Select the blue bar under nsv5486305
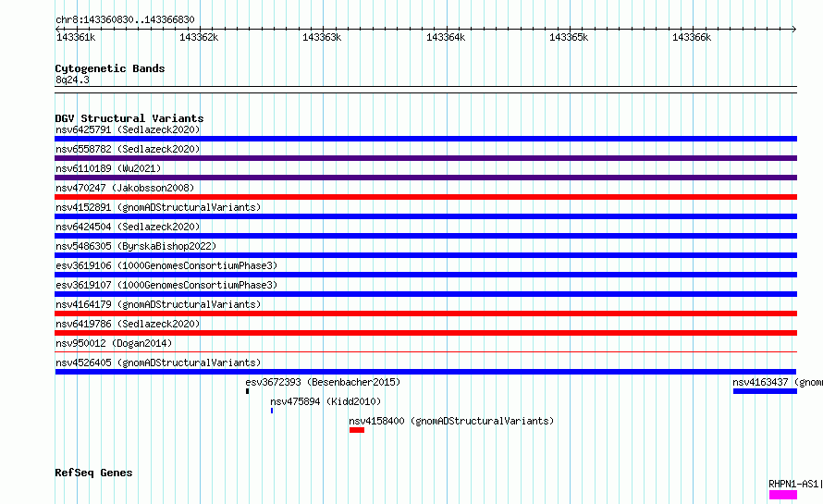The width and height of the screenshot is (823, 504). point(425,255)
